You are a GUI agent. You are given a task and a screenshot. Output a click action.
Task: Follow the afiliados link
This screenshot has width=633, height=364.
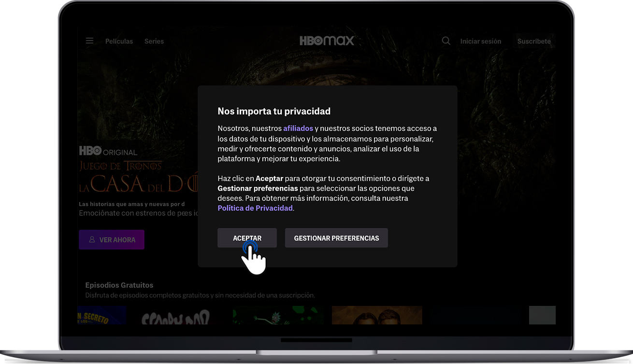click(x=298, y=128)
